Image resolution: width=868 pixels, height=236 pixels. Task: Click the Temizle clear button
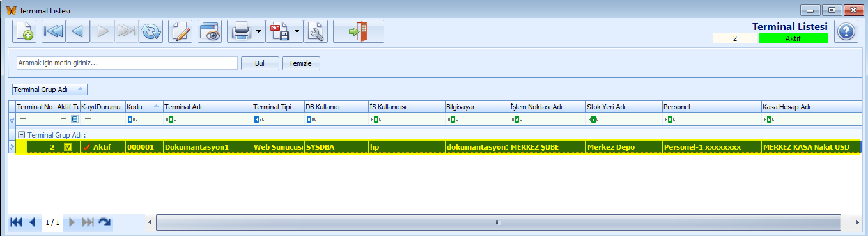[x=300, y=63]
